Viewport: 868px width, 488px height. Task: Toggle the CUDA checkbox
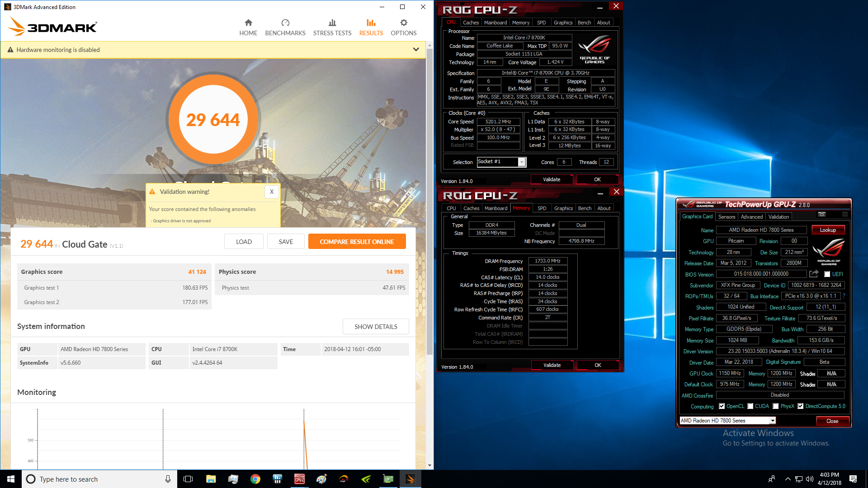coord(750,406)
